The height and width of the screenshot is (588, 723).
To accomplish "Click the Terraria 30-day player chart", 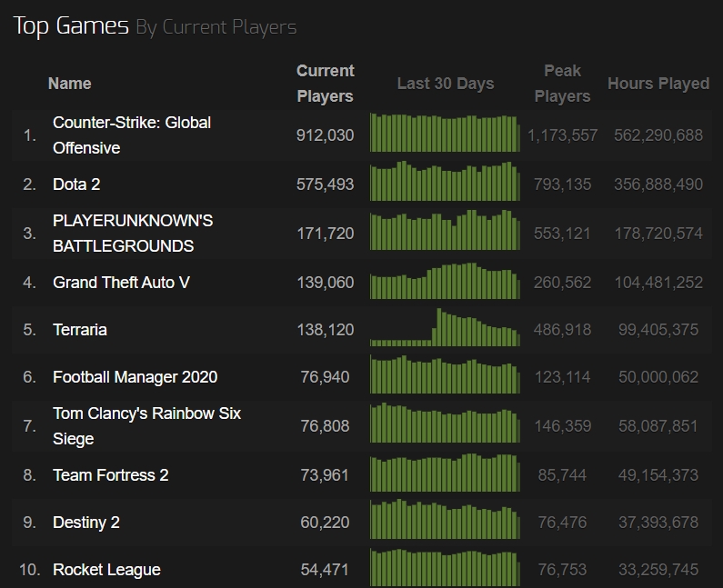I will point(445,327).
